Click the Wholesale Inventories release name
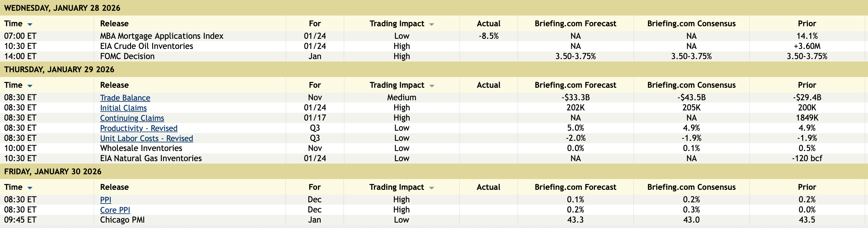The image size is (868, 228). click(x=141, y=148)
